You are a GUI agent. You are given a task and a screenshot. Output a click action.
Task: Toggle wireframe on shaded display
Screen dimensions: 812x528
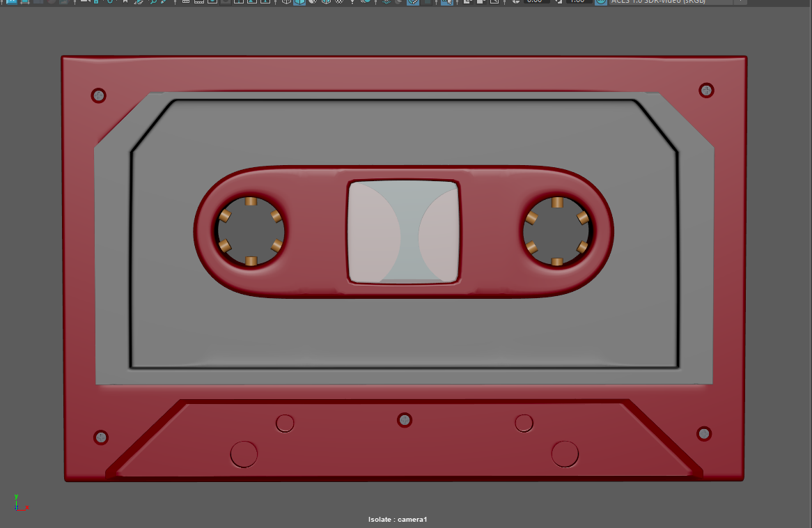pos(326,1)
